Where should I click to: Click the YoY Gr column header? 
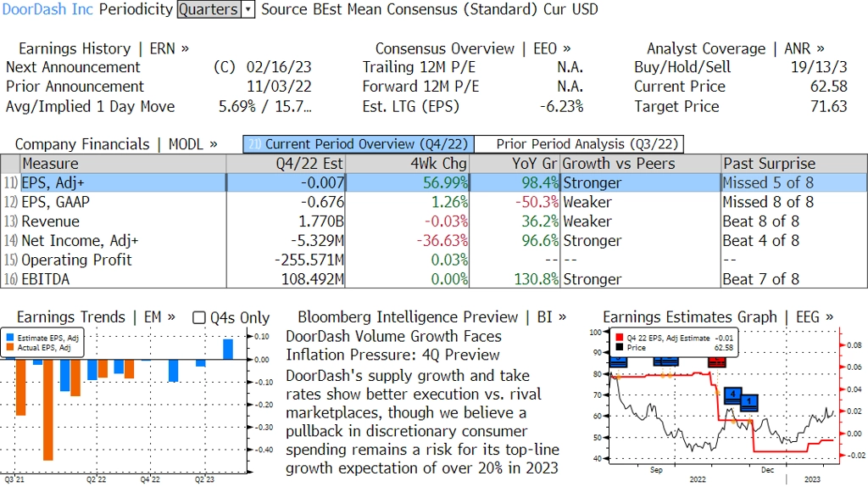click(515, 164)
